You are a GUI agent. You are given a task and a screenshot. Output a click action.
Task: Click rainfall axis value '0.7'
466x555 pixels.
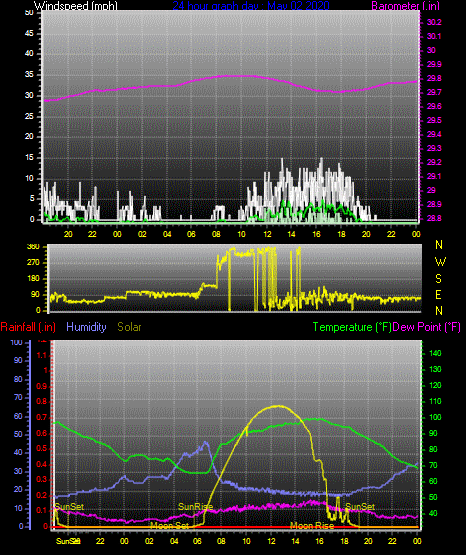(42, 418)
